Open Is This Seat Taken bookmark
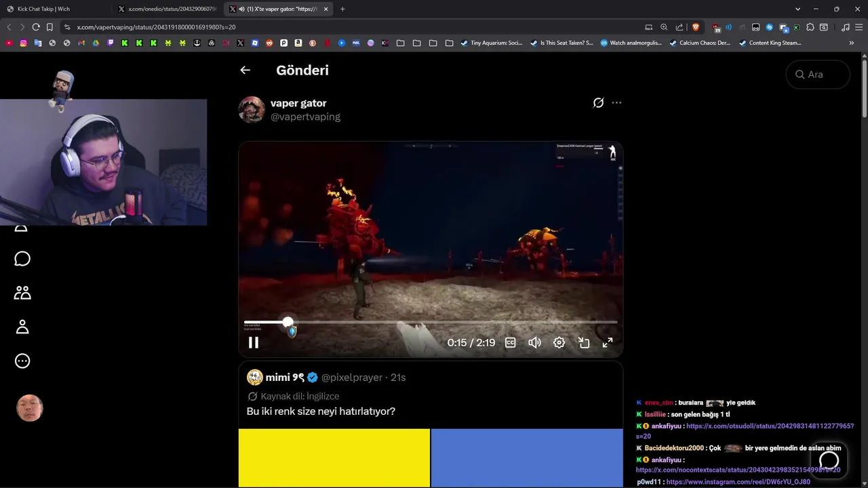This screenshot has width=868, height=488. pyautogui.click(x=561, y=43)
